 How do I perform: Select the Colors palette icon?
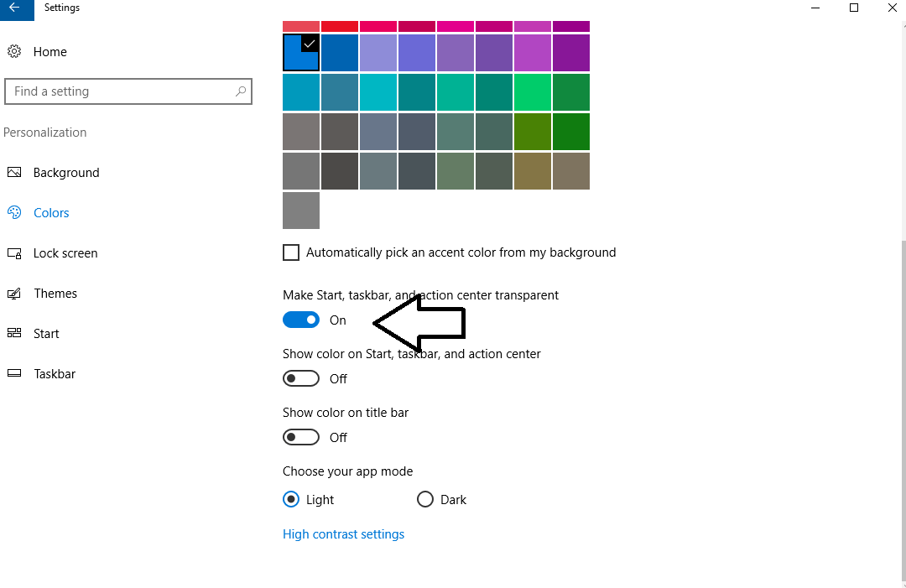14,213
